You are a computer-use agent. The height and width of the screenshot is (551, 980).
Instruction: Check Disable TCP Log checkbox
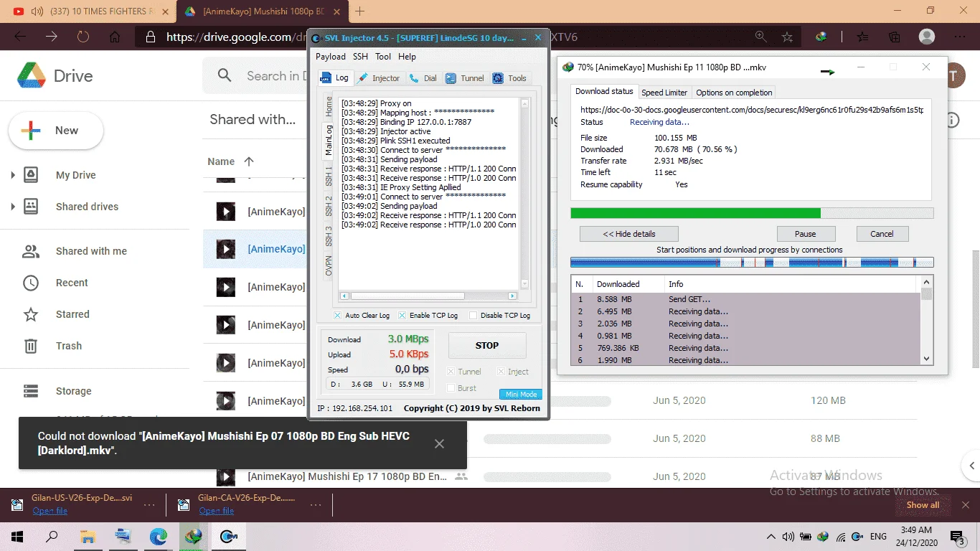click(x=473, y=316)
